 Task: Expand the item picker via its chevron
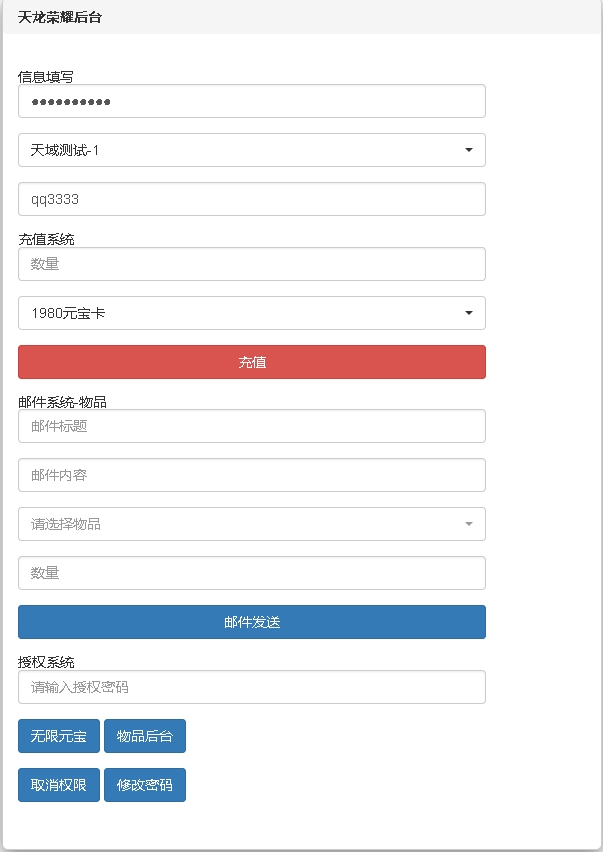point(470,523)
